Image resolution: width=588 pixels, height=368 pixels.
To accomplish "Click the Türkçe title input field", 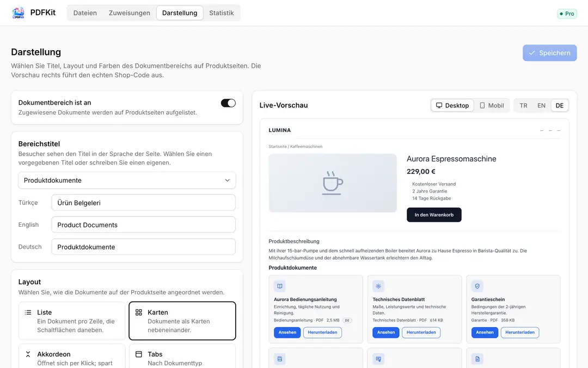I will coord(144,203).
